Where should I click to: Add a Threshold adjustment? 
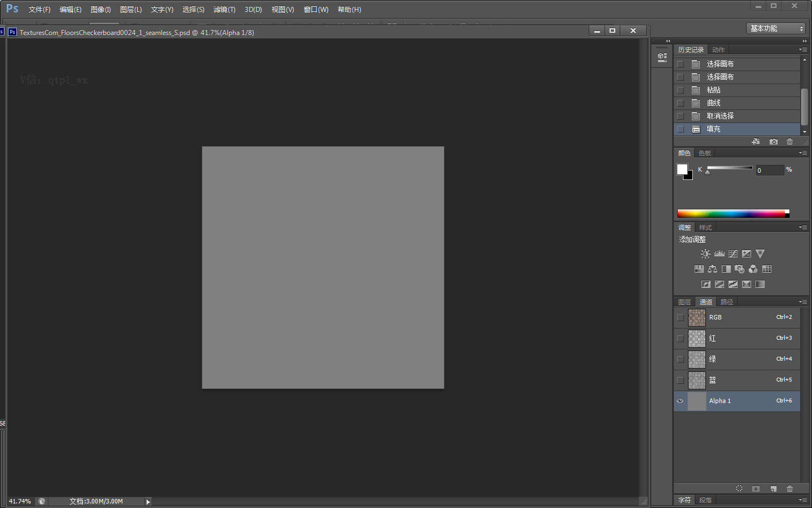tap(733, 284)
